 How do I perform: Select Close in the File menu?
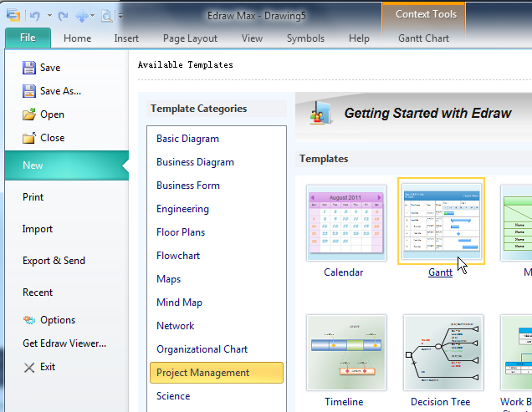tap(52, 138)
